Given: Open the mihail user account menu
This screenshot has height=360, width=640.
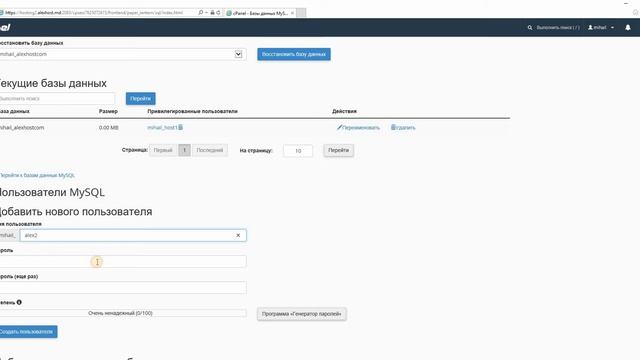Looking at the screenshot, I should 601,27.
